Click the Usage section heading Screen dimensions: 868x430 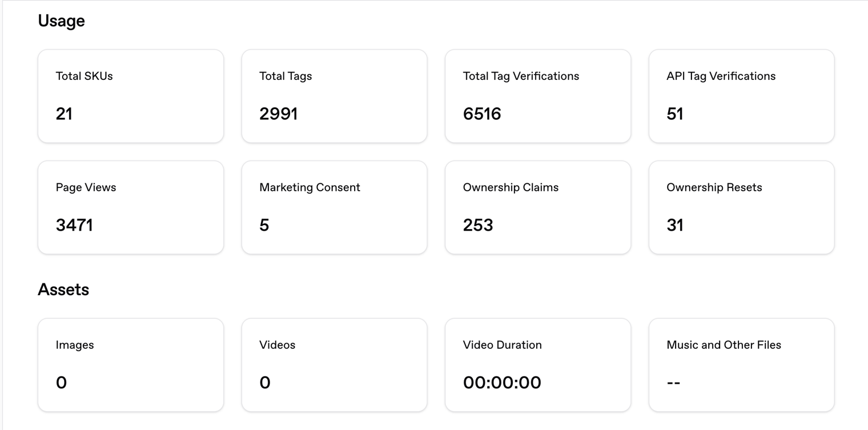61,21
